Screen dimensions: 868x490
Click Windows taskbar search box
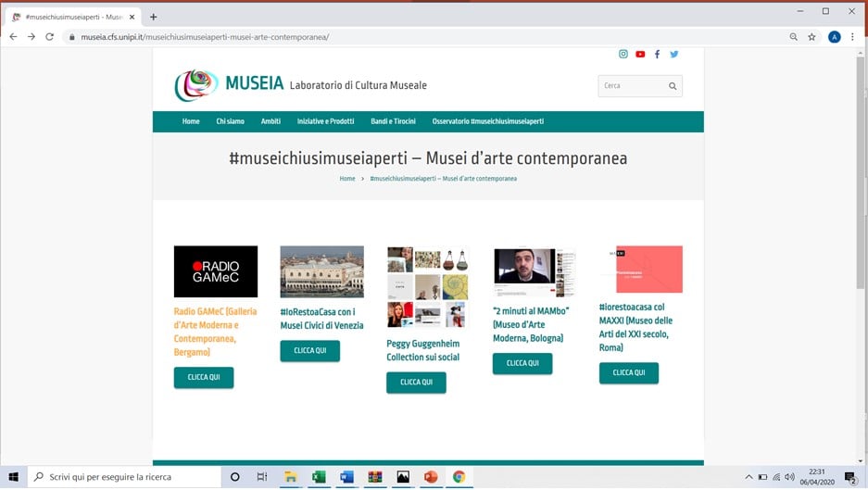[124, 477]
